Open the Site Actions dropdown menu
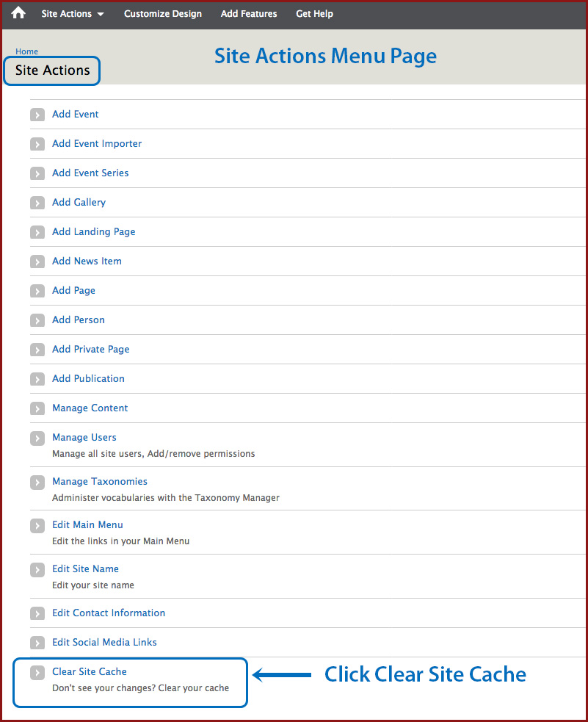 click(73, 14)
